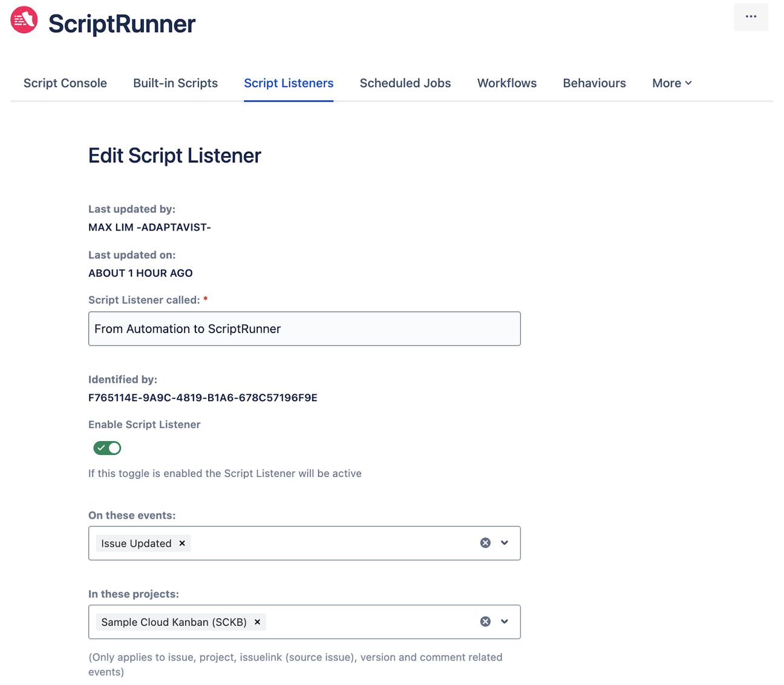Expand the In these projects dropdown
Screen dimensions: 784x685
[x=504, y=621]
